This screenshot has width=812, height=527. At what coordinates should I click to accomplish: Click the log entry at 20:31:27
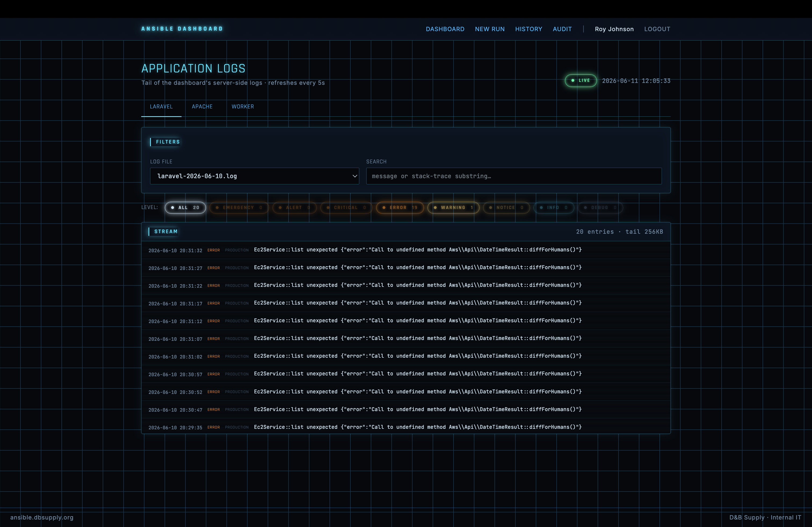click(x=406, y=268)
